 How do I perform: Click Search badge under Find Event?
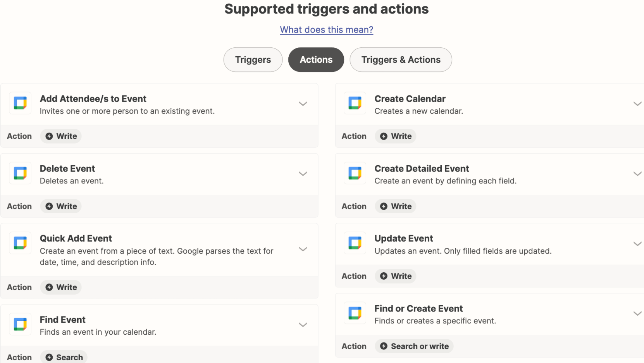point(64,357)
